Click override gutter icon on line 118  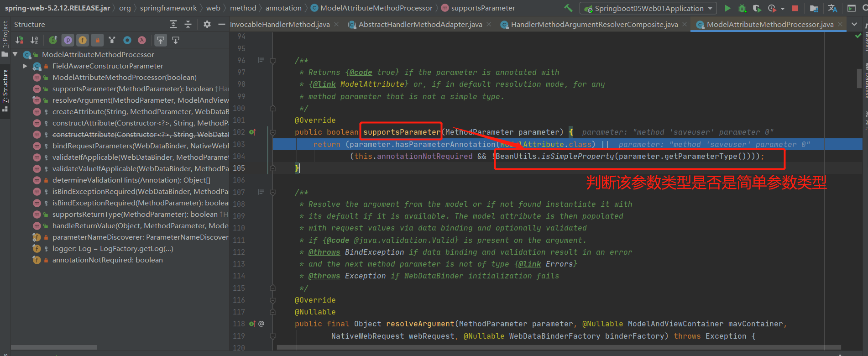pos(252,324)
